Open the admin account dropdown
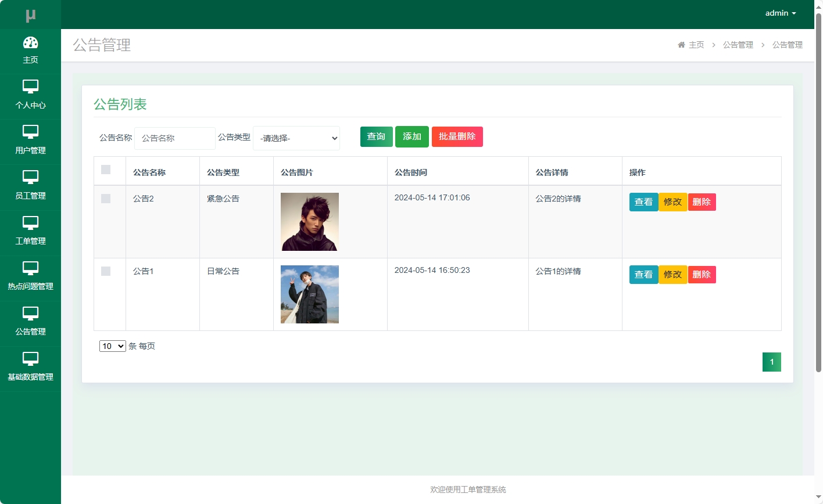 [x=780, y=13]
